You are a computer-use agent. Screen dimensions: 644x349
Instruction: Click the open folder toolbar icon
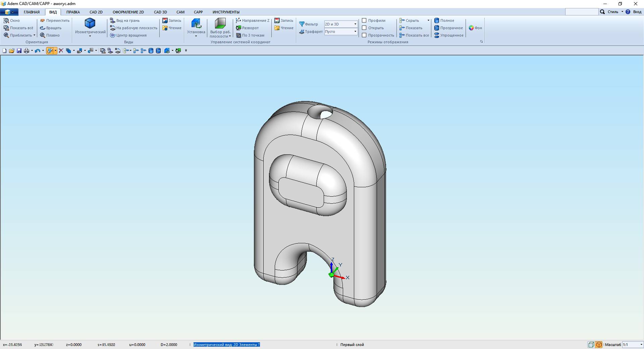pos(12,51)
